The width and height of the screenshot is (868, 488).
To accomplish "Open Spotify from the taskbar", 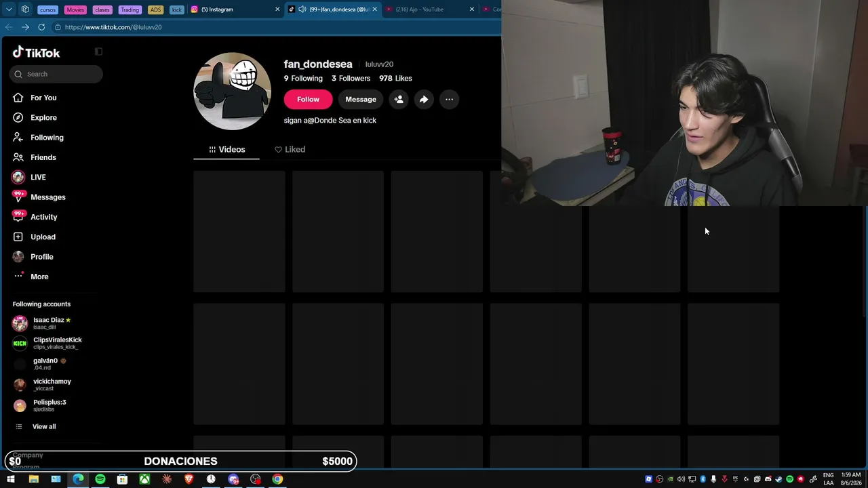I will (100, 479).
